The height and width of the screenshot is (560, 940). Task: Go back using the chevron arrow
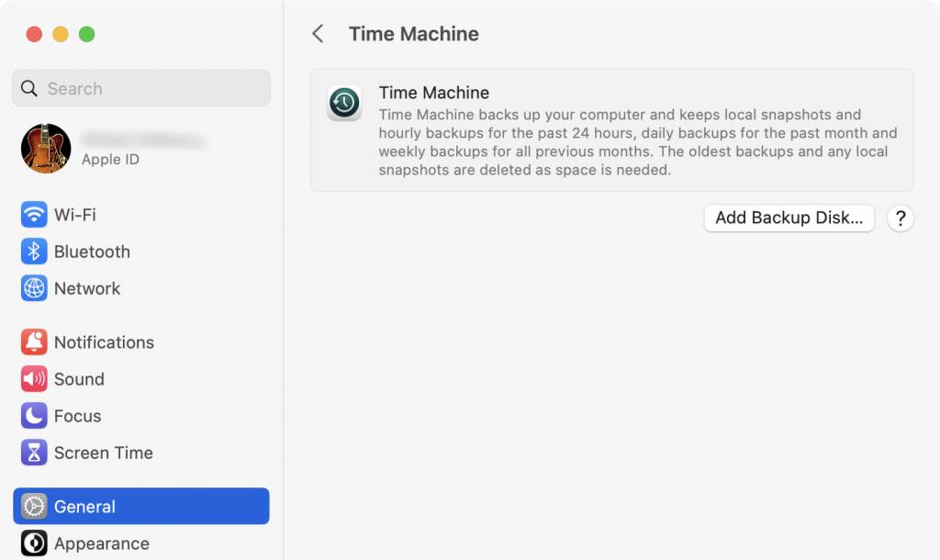(x=318, y=34)
